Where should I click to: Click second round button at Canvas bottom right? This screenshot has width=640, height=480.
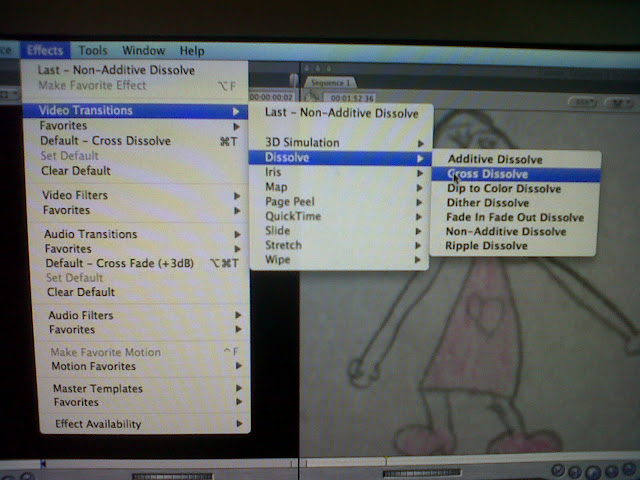[x=574, y=472]
